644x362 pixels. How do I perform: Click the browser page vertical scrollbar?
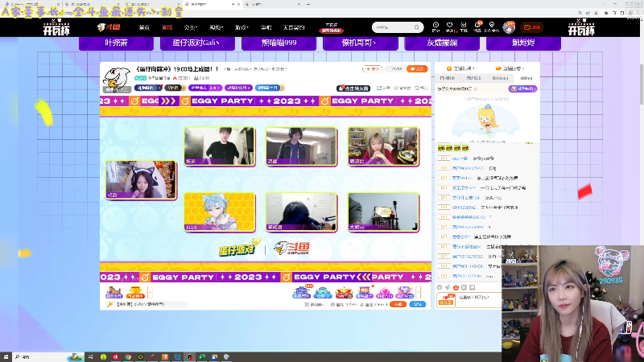(642, 84)
